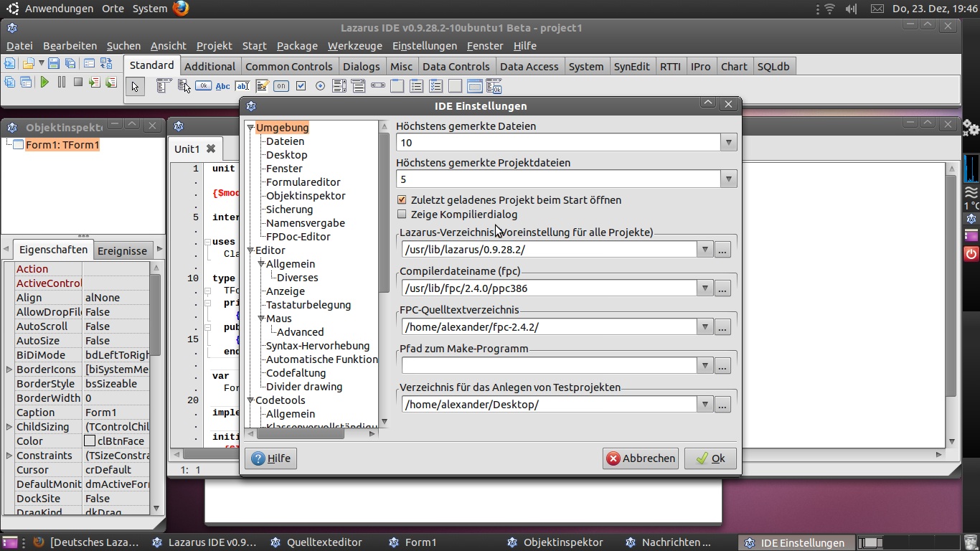This screenshot has height=551, width=980.
Task: Open the 'Höchstens gemerkte Dateien' dropdown
Action: point(729,142)
